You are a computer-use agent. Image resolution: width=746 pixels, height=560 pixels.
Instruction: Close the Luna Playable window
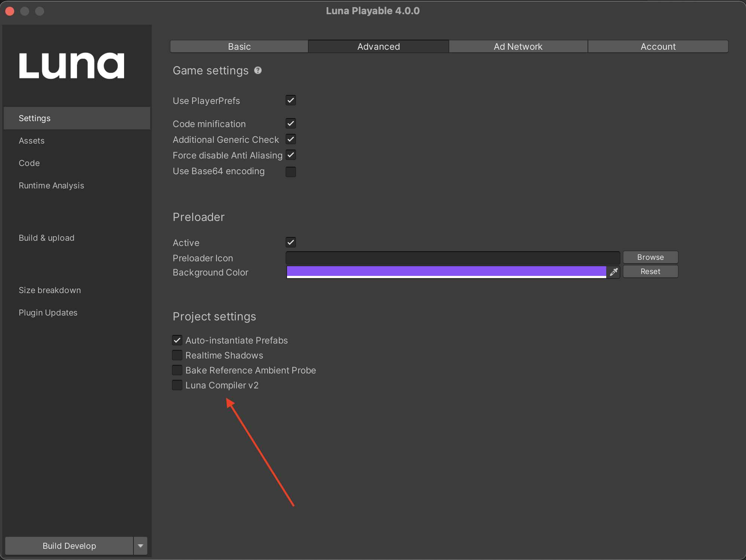pyautogui.click(x=10, y=11)
